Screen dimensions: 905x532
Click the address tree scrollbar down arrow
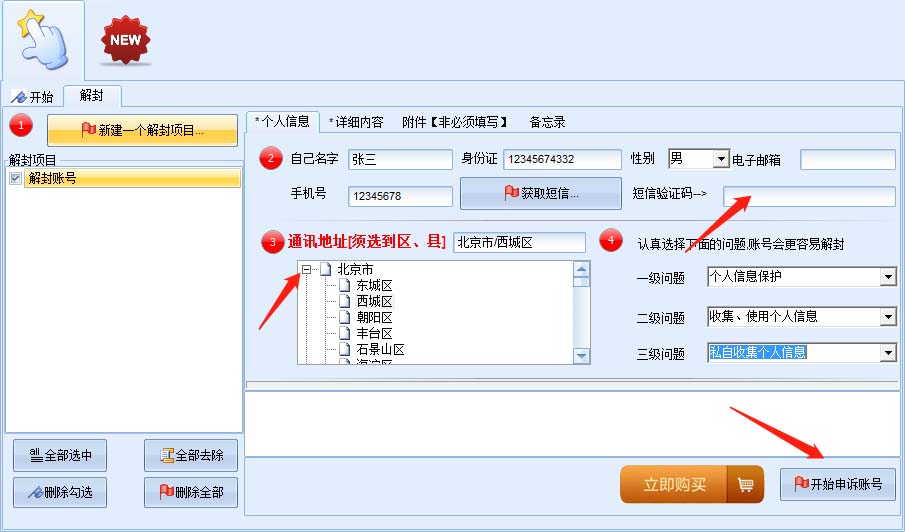click(581, 356)
